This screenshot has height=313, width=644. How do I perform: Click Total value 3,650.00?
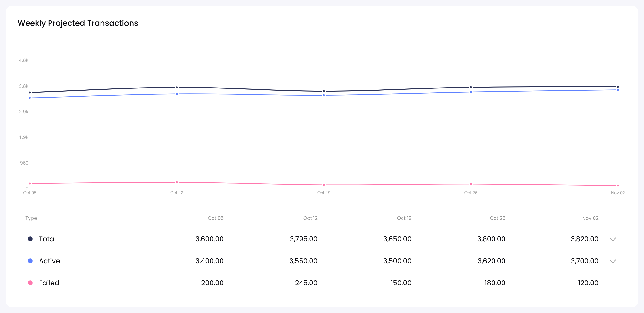(397, 239)
